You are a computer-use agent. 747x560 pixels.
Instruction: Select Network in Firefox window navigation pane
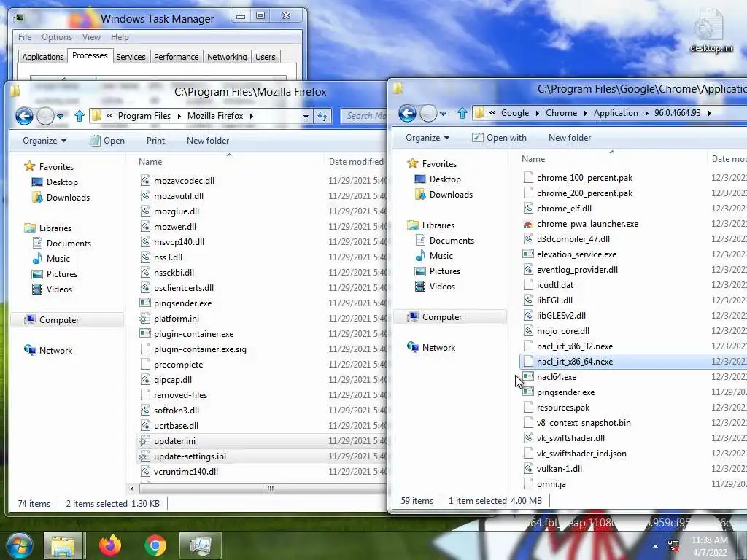(55, 351)
